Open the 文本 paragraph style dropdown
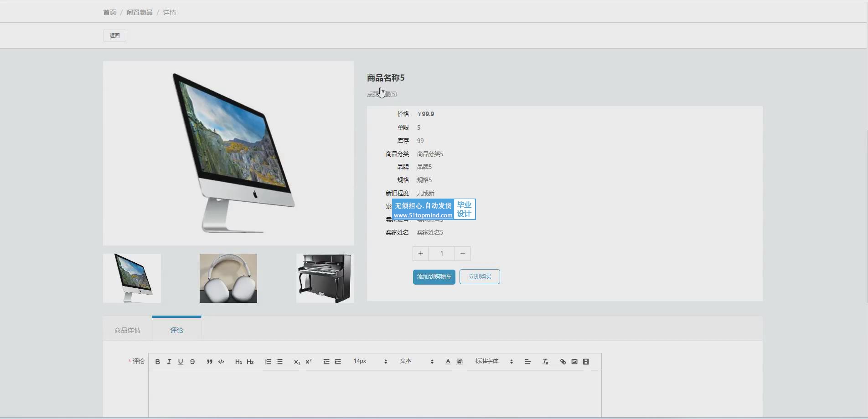This screenshot has height=419, width=868. tap(417, 361)
